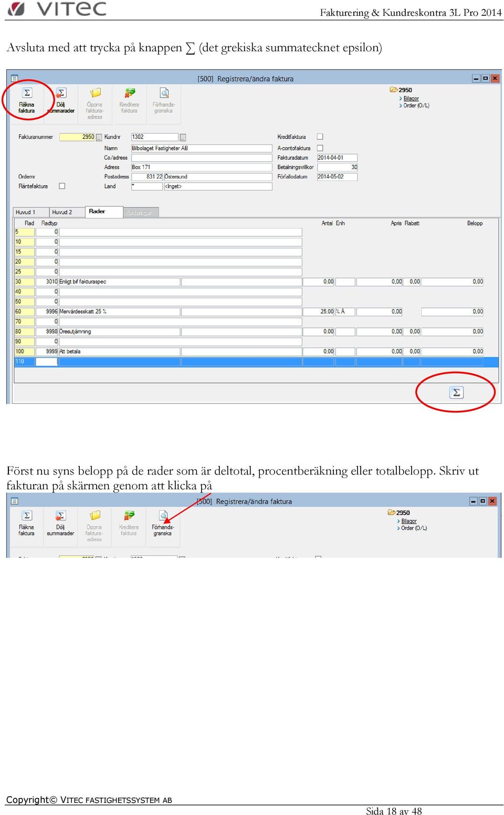504x815 pixels.
Task: Click Kreditera faktura in the upper window toolbar
Action: click(x=129, y=101)
